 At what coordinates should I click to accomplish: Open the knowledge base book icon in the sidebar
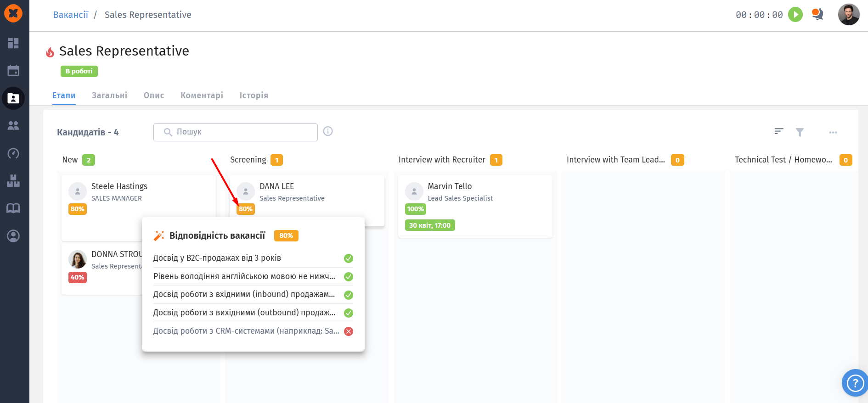point(13,208)
